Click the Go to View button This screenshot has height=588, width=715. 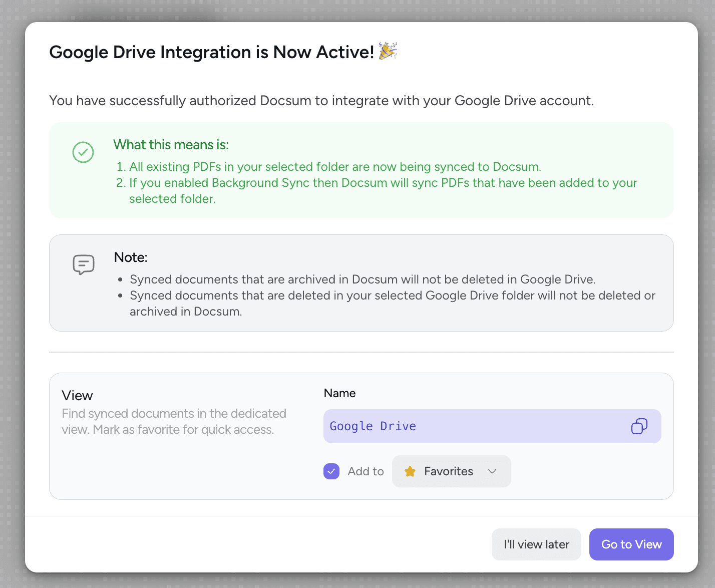[631, 544]
